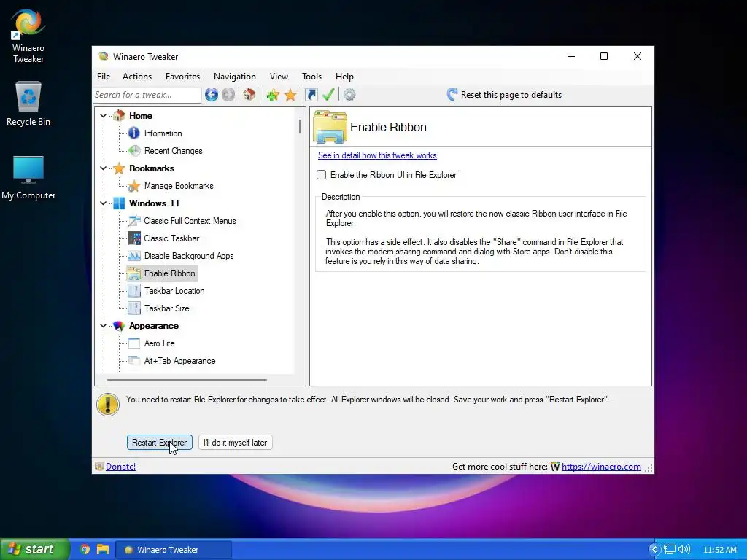Collapse the Appearance tree section

(x=103, y=326)
